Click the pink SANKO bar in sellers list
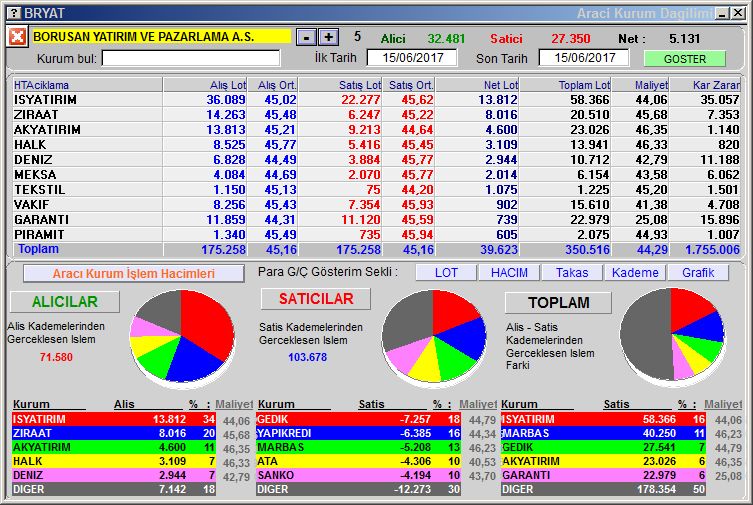This screenshot has height=505, width=753. (358, 475)
